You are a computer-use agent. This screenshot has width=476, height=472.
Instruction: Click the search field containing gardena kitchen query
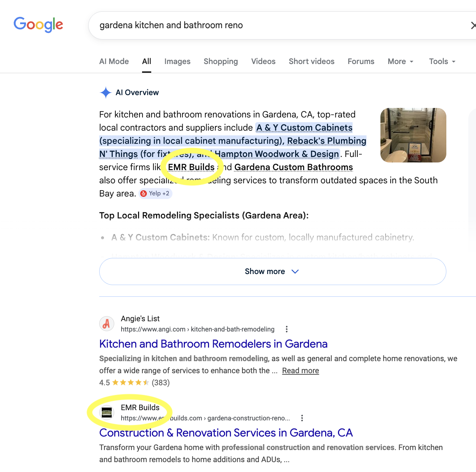click(x=282, y=25)
